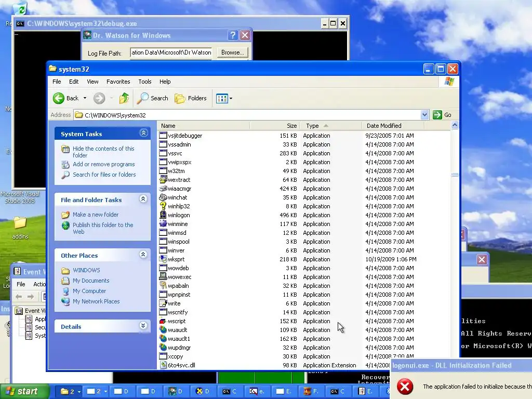
Task: Collapse the System Tasks panel
Action: pyautogui.click(x=143, y=133)
